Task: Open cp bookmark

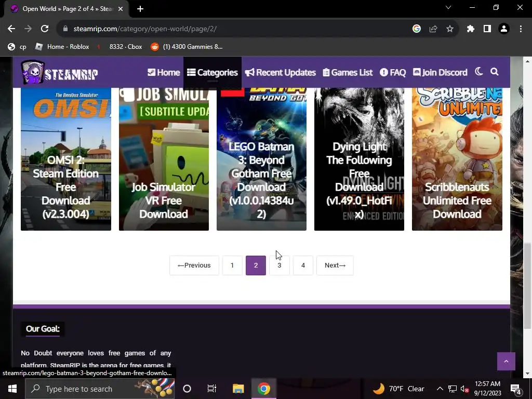Action: [17, 47]
